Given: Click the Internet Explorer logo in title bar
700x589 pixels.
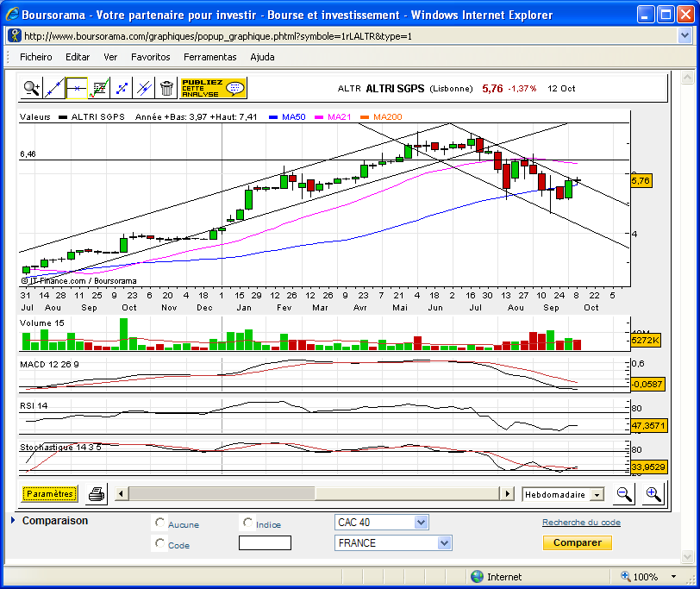Looking at the screenshot, I should tap(12, 15).
